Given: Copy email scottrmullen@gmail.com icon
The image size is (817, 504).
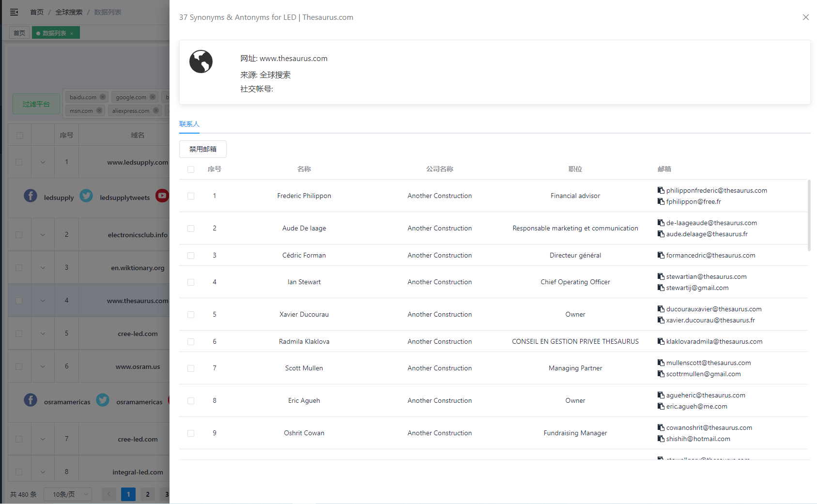Looking at the screenshot, I should click(661, 374).
